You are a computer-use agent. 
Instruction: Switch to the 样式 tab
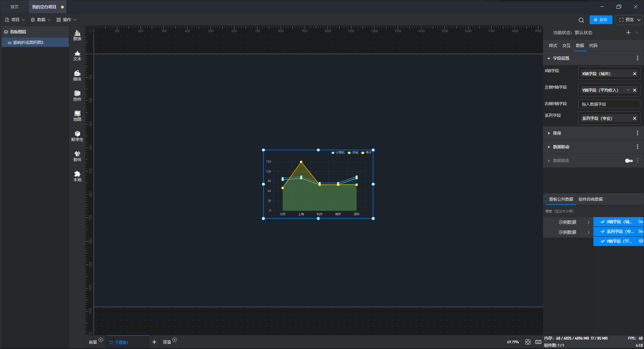point(553,46)
